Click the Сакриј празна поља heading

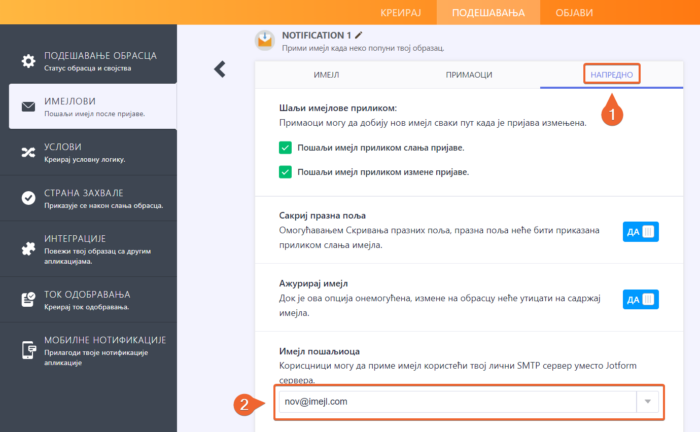point(322,216)
